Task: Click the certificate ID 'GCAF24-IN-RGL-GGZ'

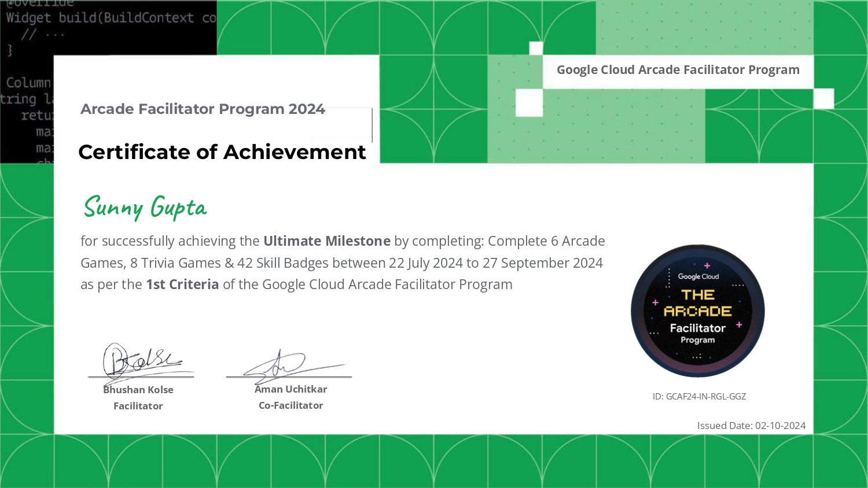Action: (706, 397)
